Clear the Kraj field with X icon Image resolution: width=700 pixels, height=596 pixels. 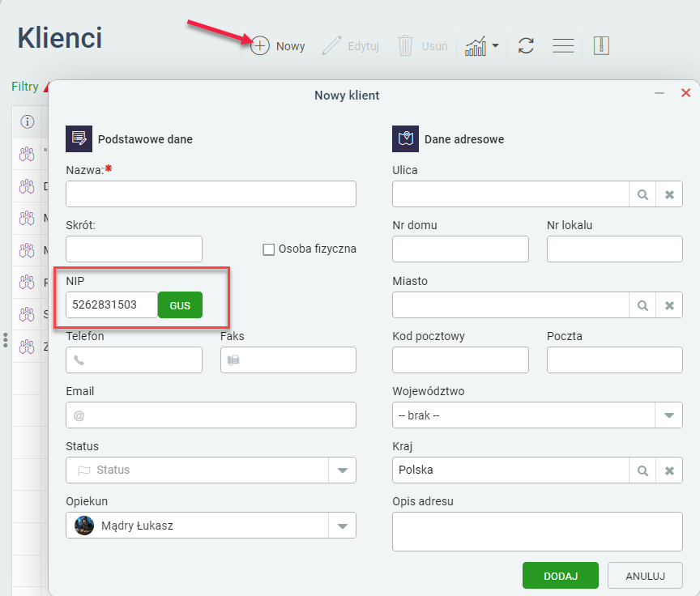click(x=669, y=470)
